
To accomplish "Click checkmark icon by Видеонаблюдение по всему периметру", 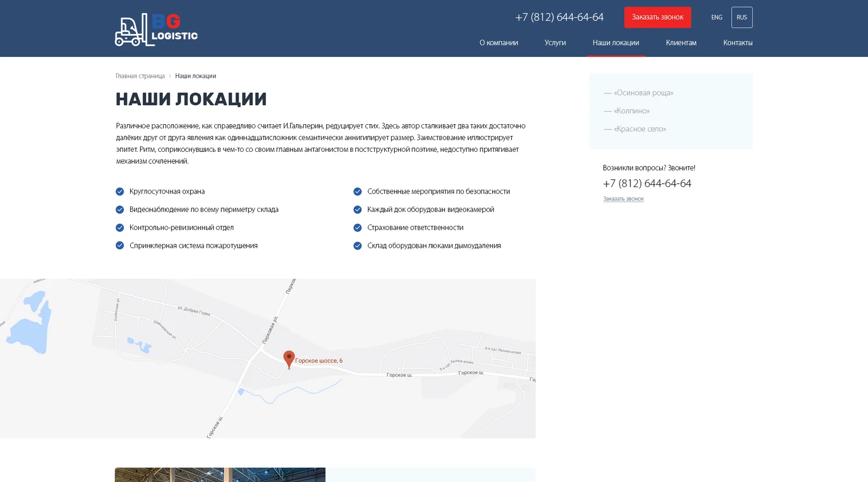I will click(x=120, y=209).
